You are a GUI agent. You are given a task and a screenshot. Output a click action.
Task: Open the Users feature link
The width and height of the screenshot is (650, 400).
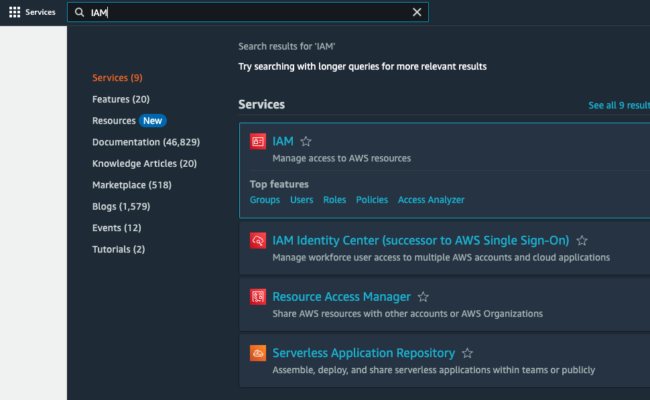[x=301, y=200]
